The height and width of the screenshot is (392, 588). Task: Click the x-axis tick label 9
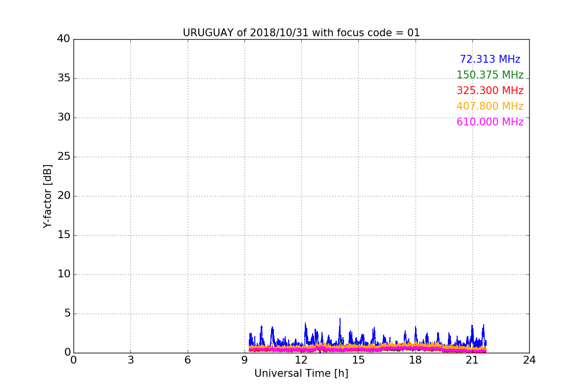pos(245,360)
